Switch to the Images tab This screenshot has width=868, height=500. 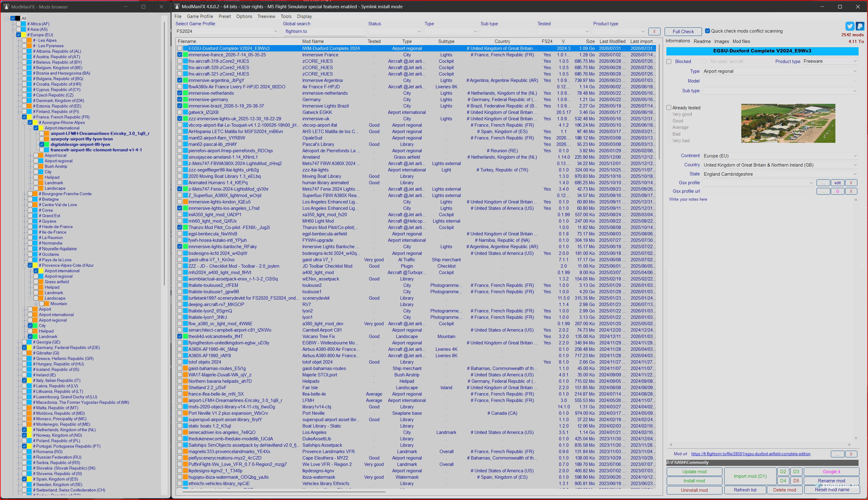pos(722,41)
